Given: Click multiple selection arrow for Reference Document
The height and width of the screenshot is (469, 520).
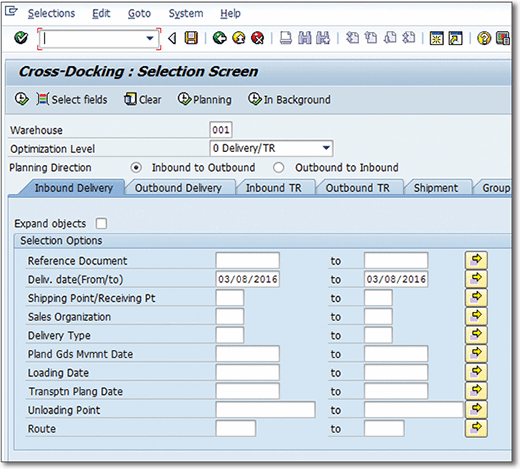Looking at the screenshot, I should (476, 260).
